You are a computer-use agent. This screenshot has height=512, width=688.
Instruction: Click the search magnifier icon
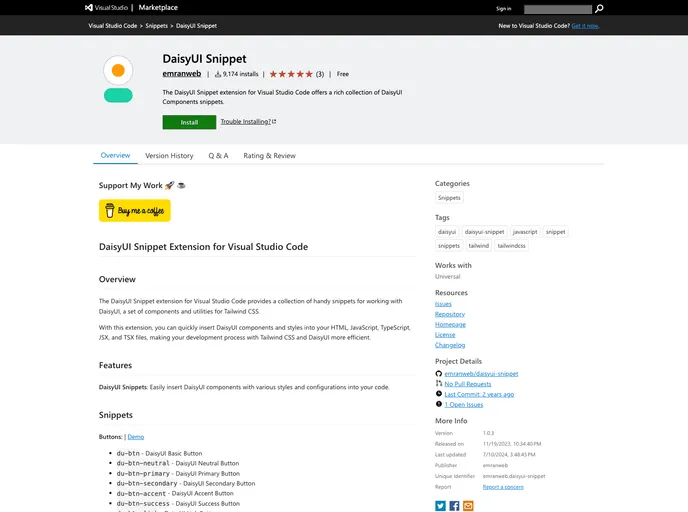click(x=599, y=9)
